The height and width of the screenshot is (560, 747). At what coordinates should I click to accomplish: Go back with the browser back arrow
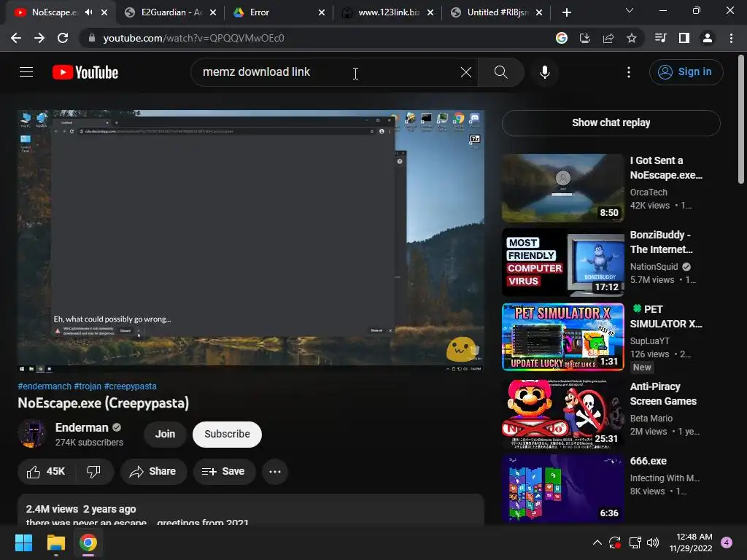(16, 38)
